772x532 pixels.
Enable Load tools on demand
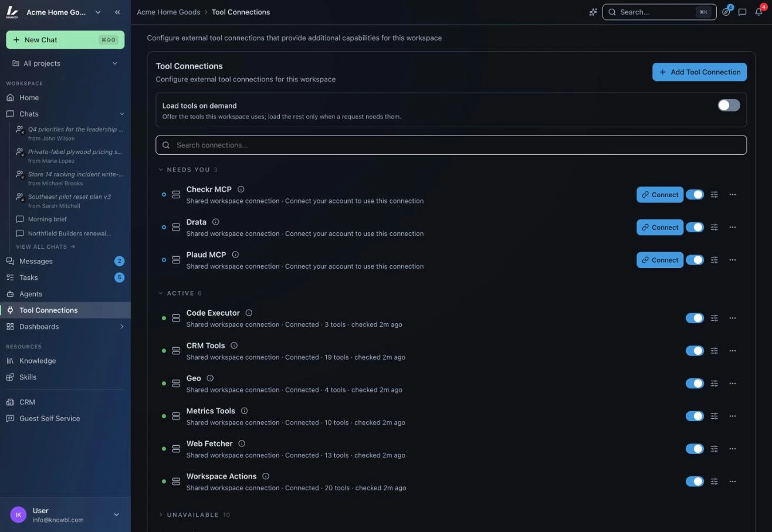[729, 106]
